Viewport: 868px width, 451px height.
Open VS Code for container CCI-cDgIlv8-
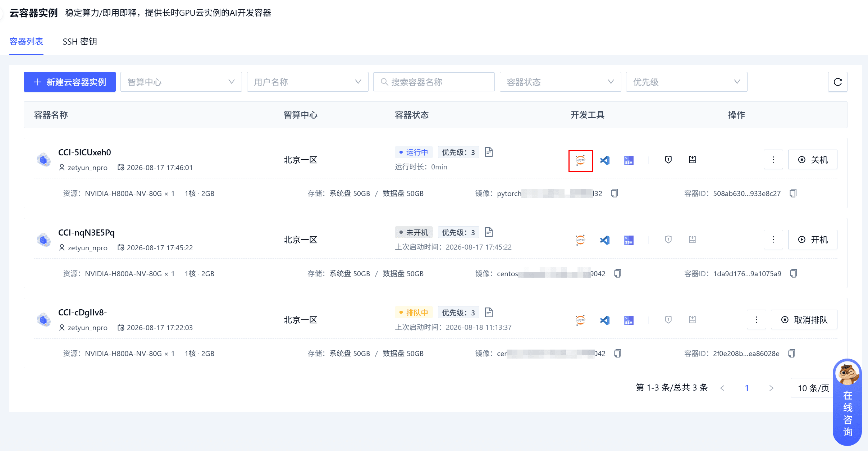(605, 320)
